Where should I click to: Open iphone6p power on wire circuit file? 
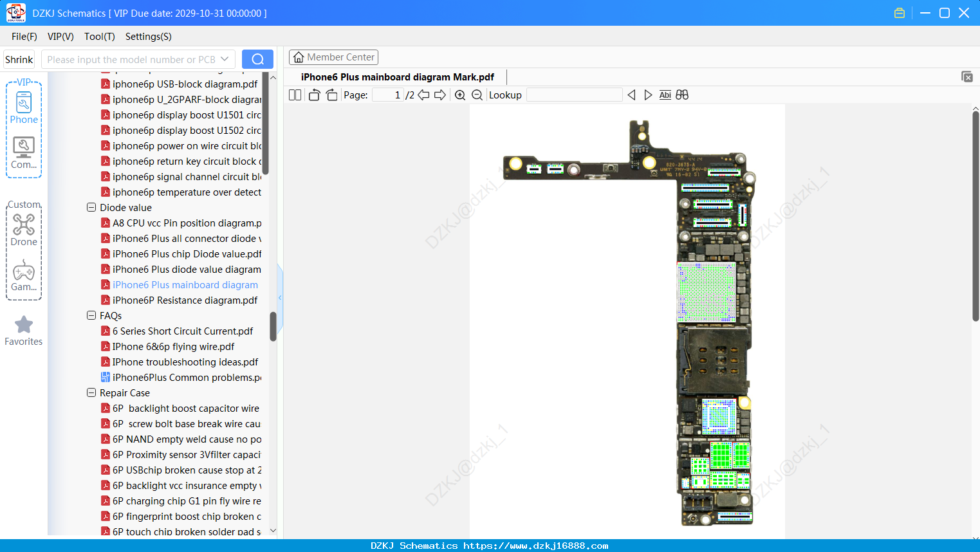coord(187,146)
